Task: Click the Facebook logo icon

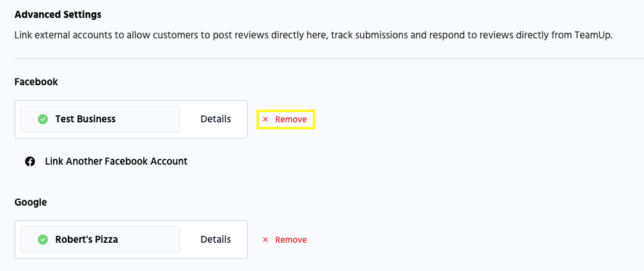Action: point(30,161)
